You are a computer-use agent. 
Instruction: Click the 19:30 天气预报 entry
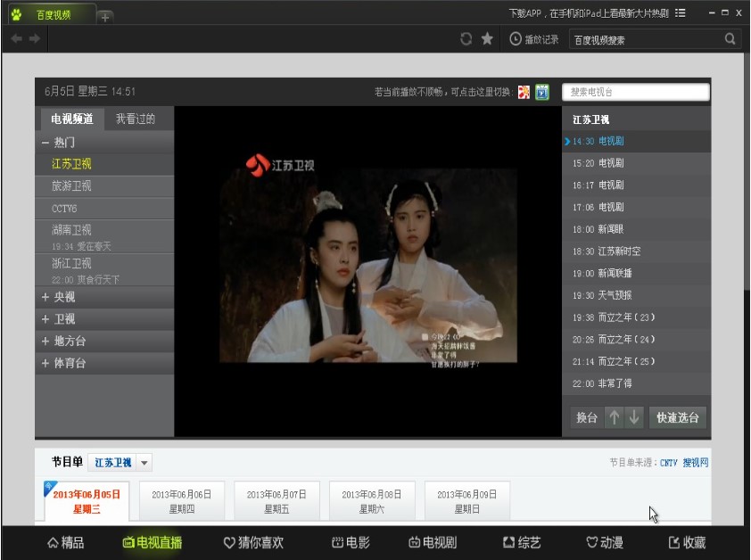pyautogui.click(x=636, y=295)
